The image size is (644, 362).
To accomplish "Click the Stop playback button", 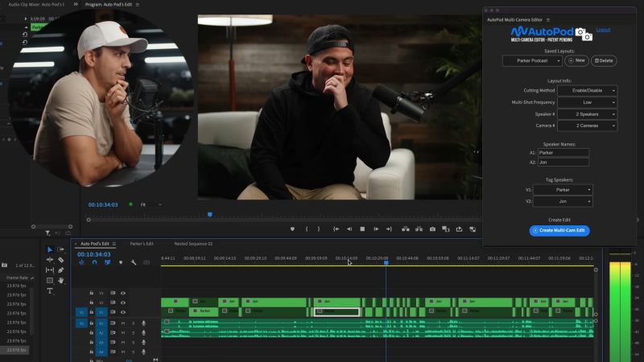I will tap(363, 229).
